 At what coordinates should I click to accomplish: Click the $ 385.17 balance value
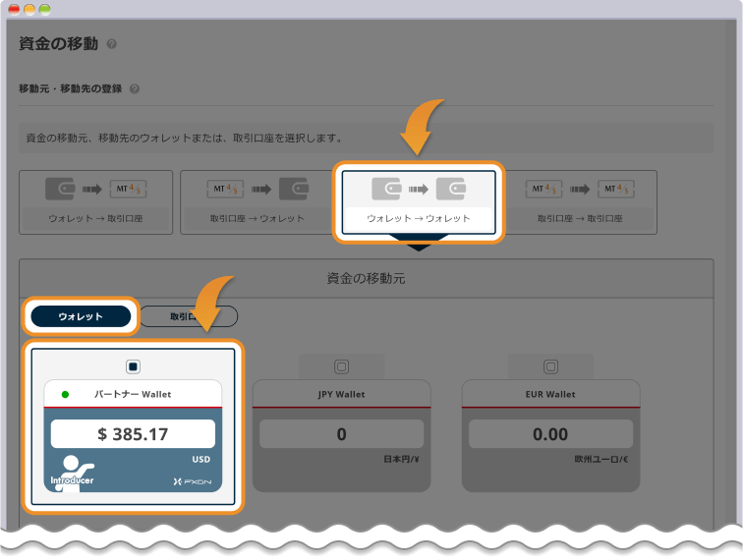coord(133,434)
